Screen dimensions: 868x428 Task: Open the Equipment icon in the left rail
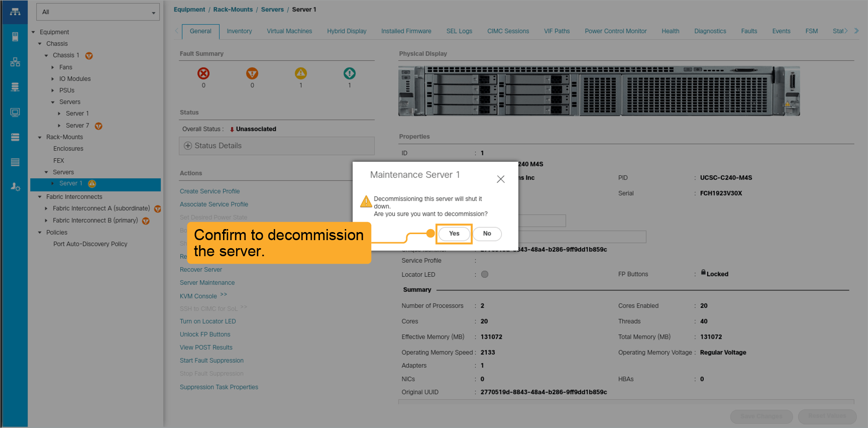point(15,12)
